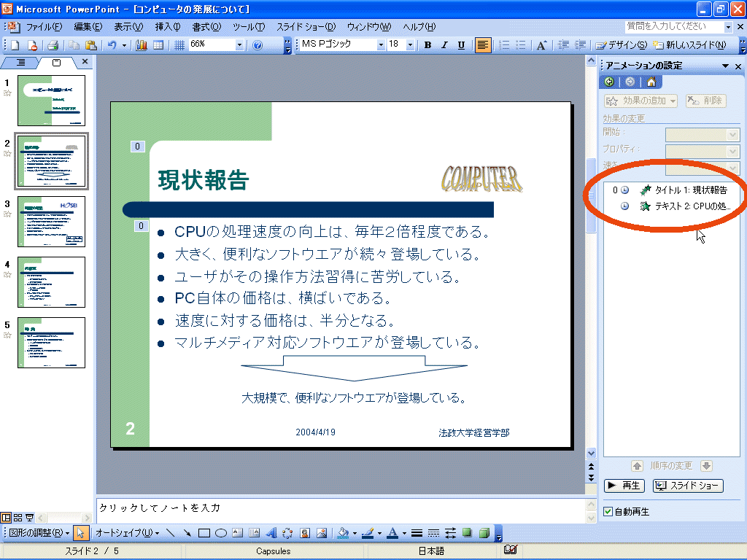Insert Clip Art from drawing toolbar

coord(305,533)
